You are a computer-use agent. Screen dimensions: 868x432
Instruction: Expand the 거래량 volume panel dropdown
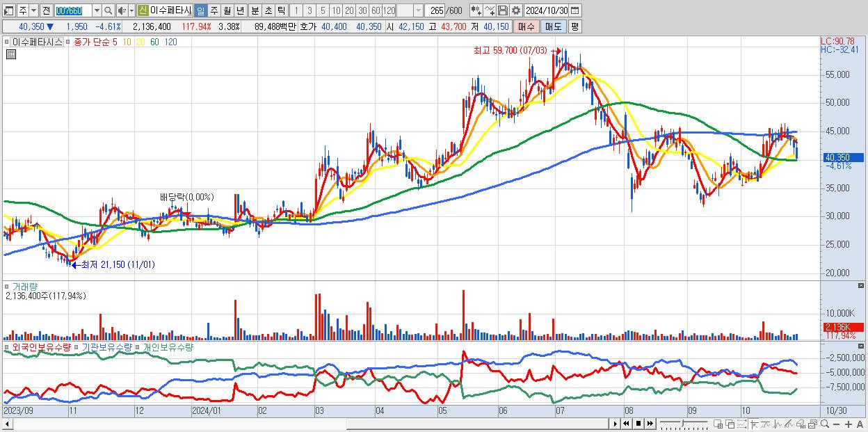pos(7,287)
